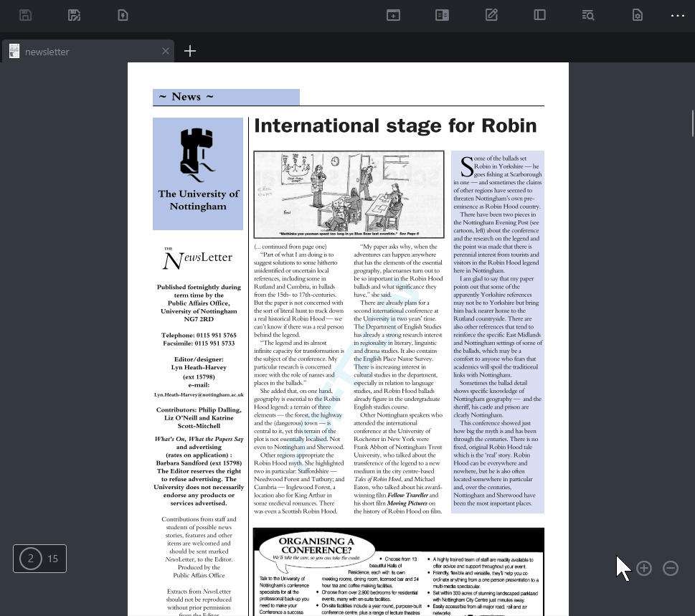The height and width of the screenshot is (616, 695).
Task: Toggle the sidebar panel icon
Action: point(540,15)
